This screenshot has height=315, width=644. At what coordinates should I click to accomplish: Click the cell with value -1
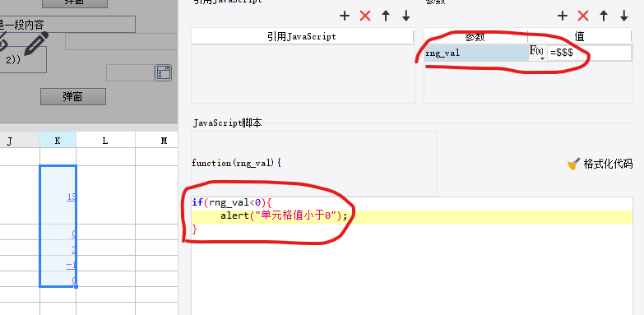(58, 264)
